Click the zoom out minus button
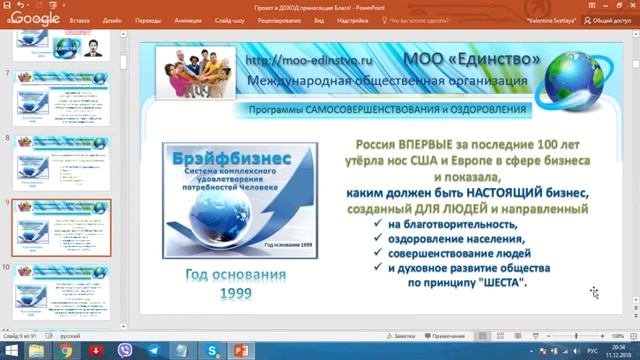The height and width of the screenshot is (360, 640). [549, 336]
